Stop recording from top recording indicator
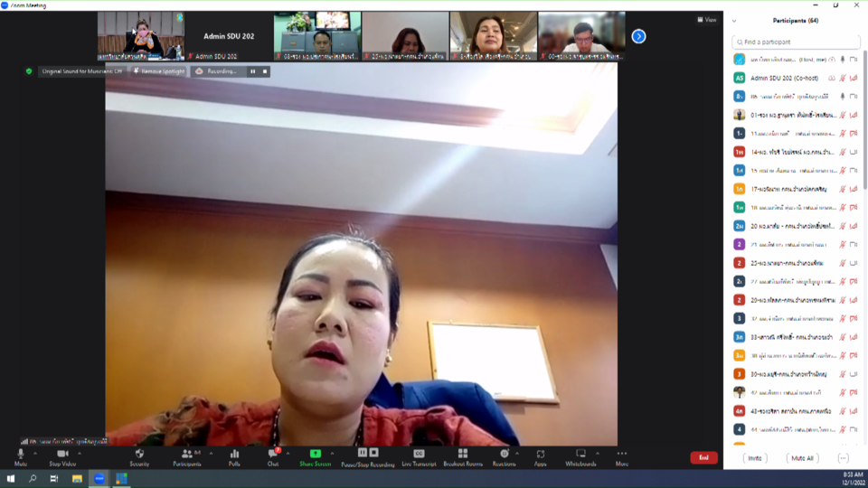This screenshot has width=868, height=488. [x=265, y=71]
